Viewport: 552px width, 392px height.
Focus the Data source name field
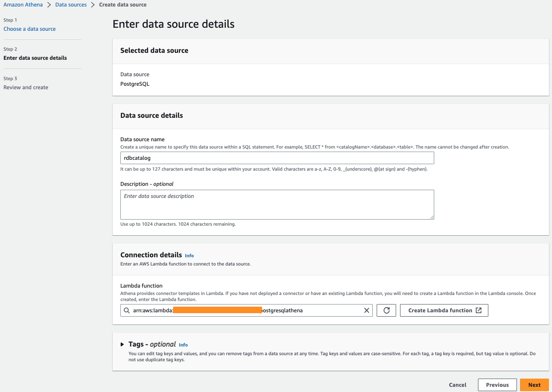277,158
